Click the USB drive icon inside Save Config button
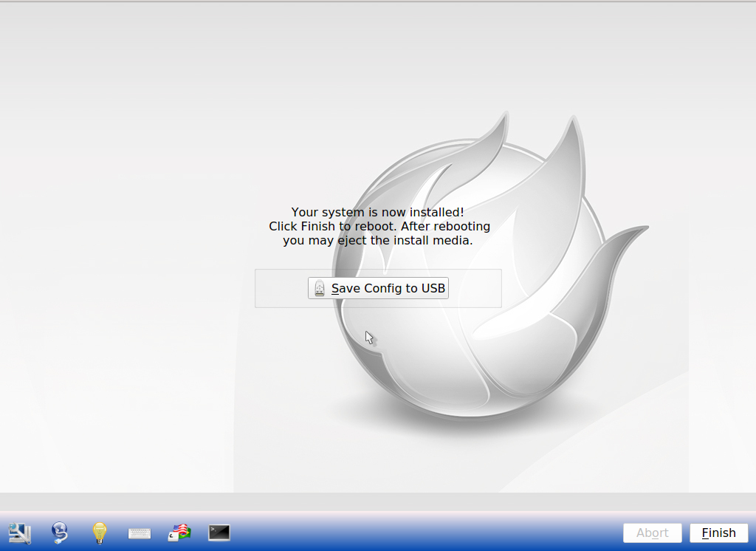 (x=319, y=288)
